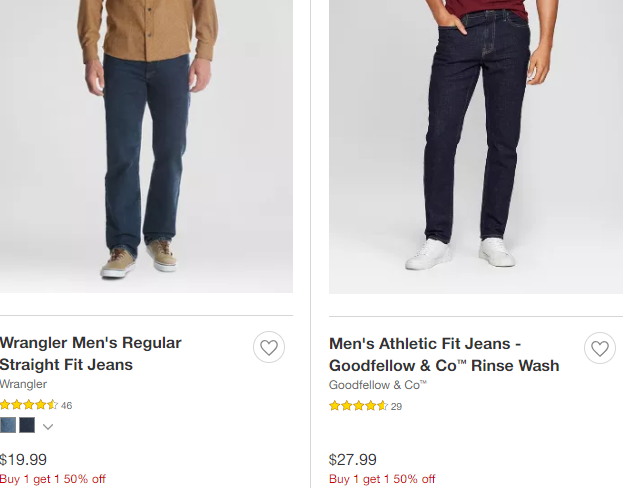Select the lighter blue denim swatch
This screenshot has height=488, width=623.
pos(8,425)
